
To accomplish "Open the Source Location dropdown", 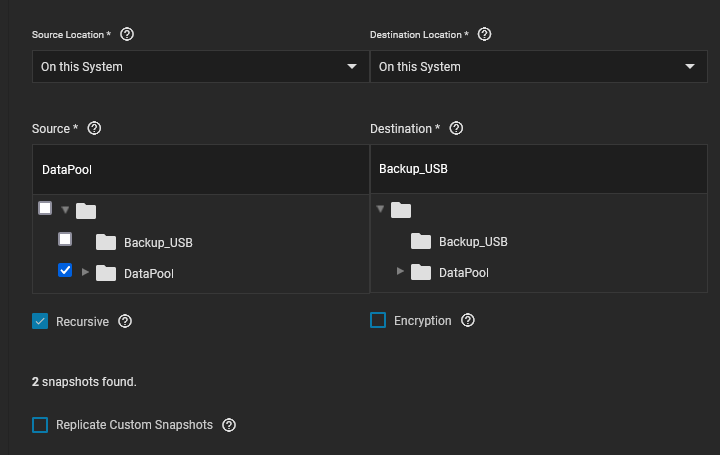I will (200, 67).
